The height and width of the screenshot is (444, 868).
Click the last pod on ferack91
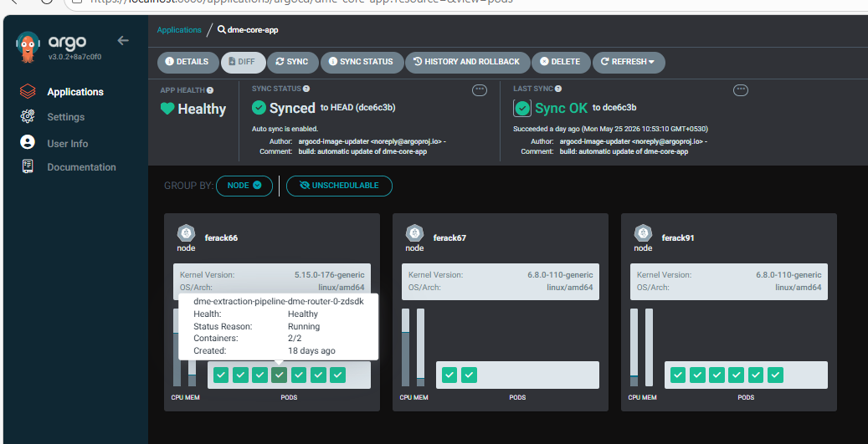tap(775, 375)
